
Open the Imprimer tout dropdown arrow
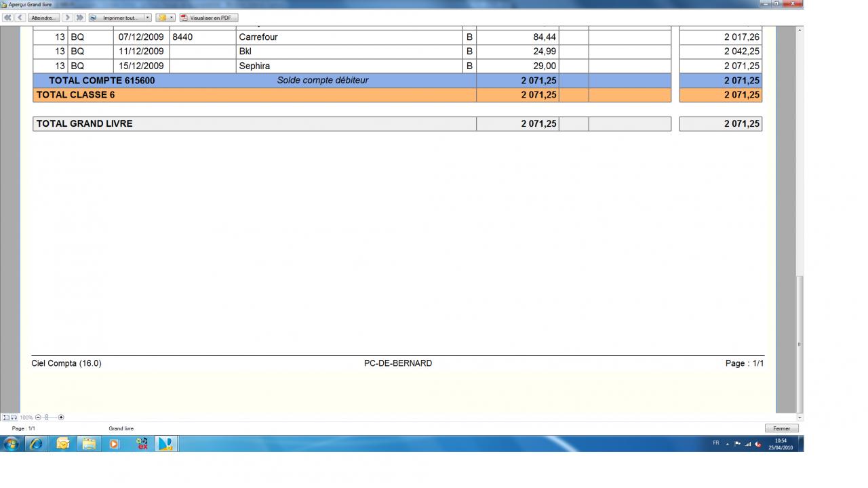tap(149, 18)
